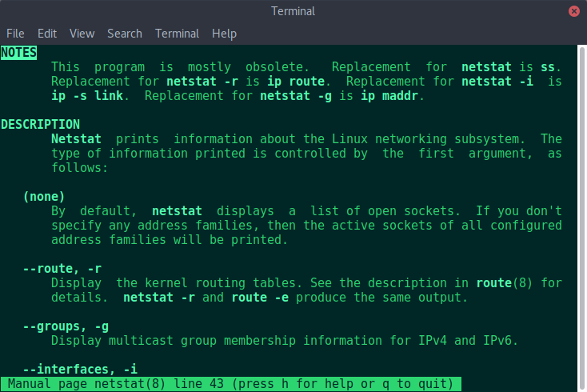Click the bold ip route text
The image size is (587, 392).
click(x=296, y=82)
